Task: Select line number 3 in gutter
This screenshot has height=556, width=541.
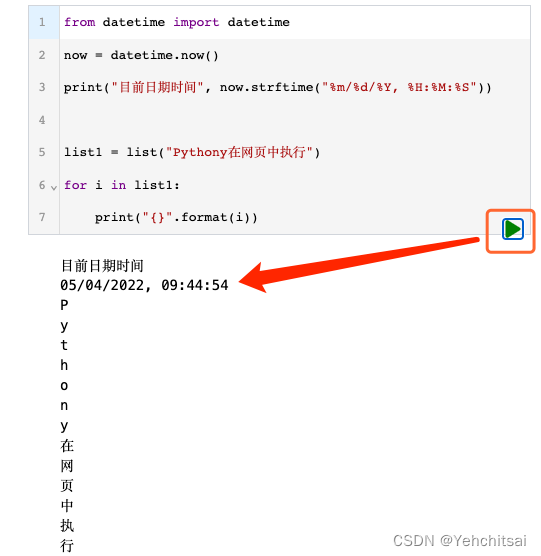Action: pyautogui.click(x=42, y=87)
